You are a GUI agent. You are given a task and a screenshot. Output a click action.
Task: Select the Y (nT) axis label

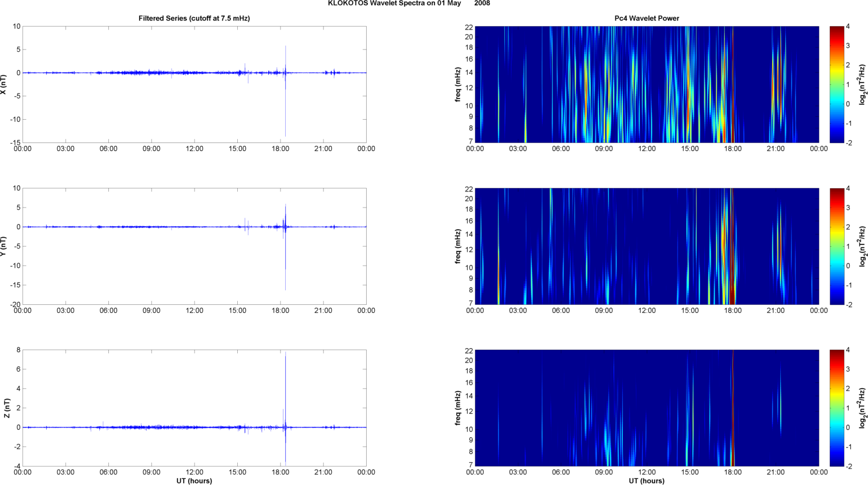point(4,246)
